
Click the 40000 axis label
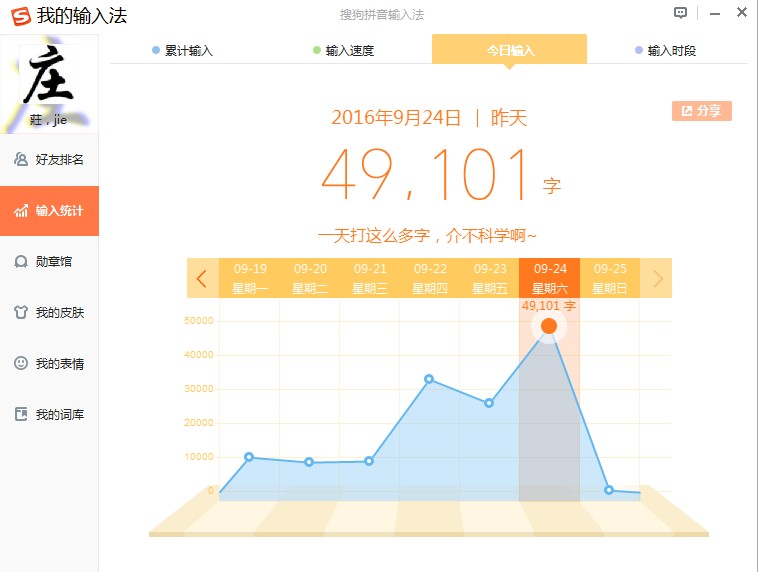click(199, 355)
